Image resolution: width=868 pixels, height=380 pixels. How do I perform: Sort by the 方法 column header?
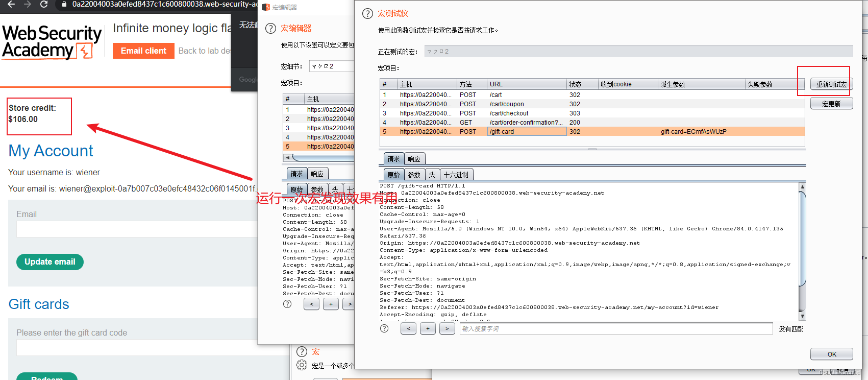pos(472,84)
